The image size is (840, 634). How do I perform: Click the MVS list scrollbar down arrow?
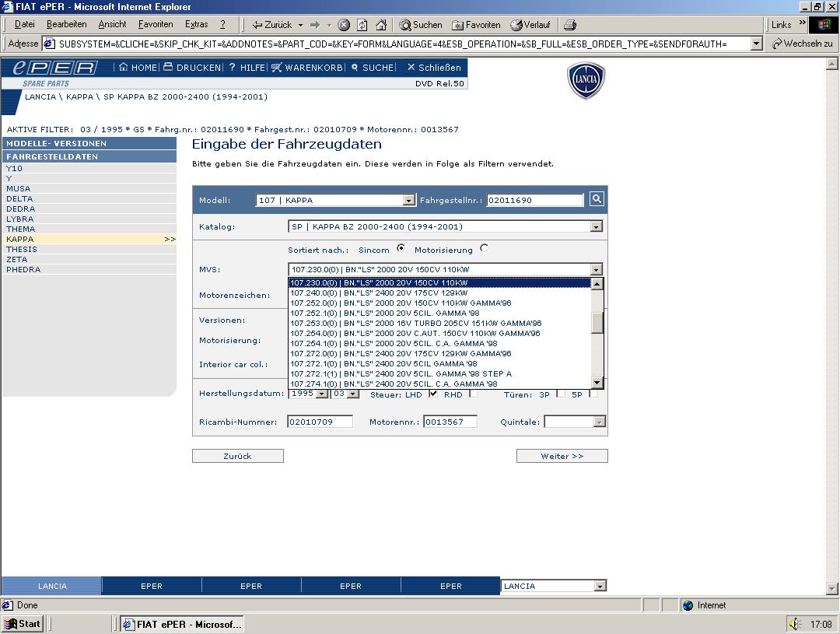pos(597,383)
